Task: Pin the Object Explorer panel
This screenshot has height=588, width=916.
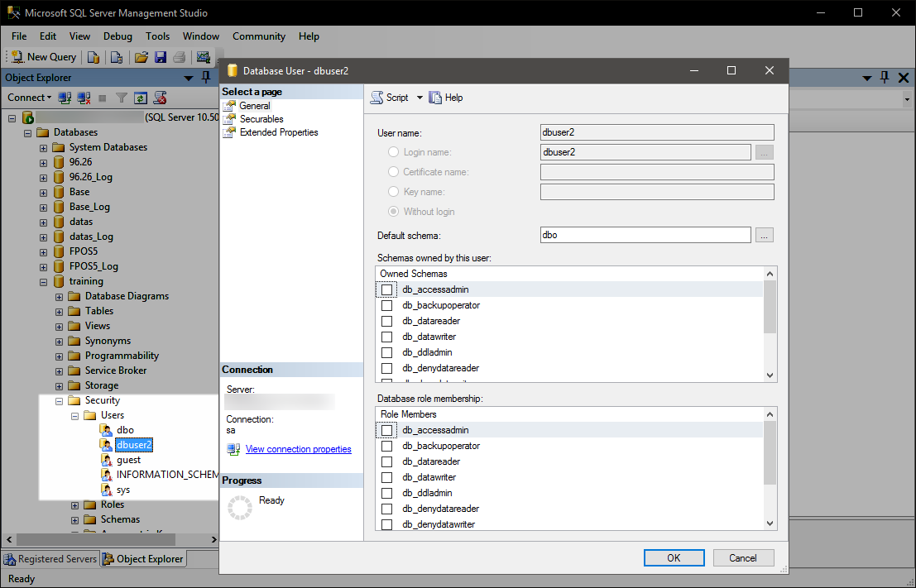Action: coord(206,77)
